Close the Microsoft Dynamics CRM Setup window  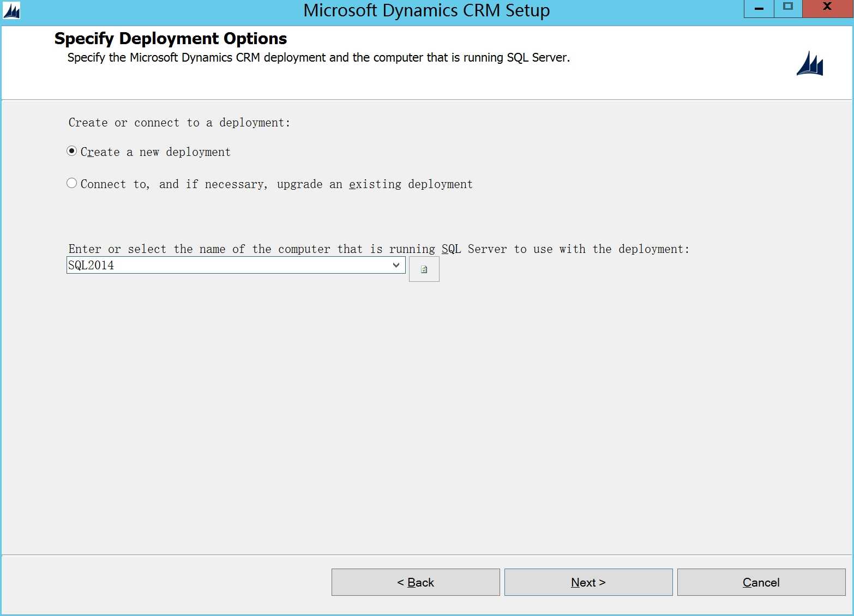tap(827, 8)
